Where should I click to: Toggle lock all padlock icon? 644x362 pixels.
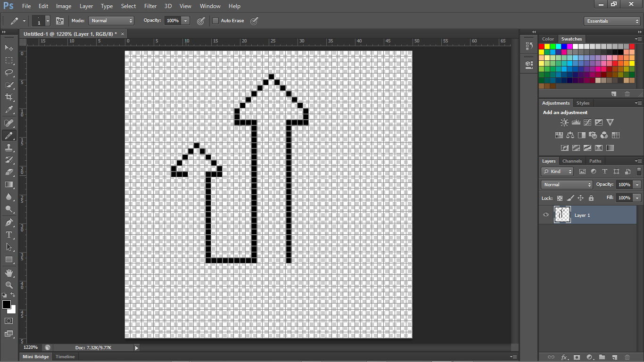coord(591,198)
